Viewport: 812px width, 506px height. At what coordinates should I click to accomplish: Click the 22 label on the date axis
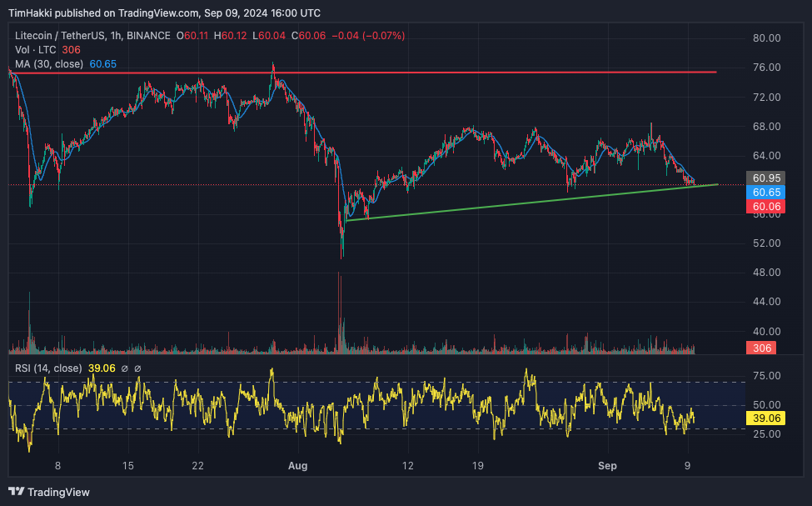click(197, 465)
